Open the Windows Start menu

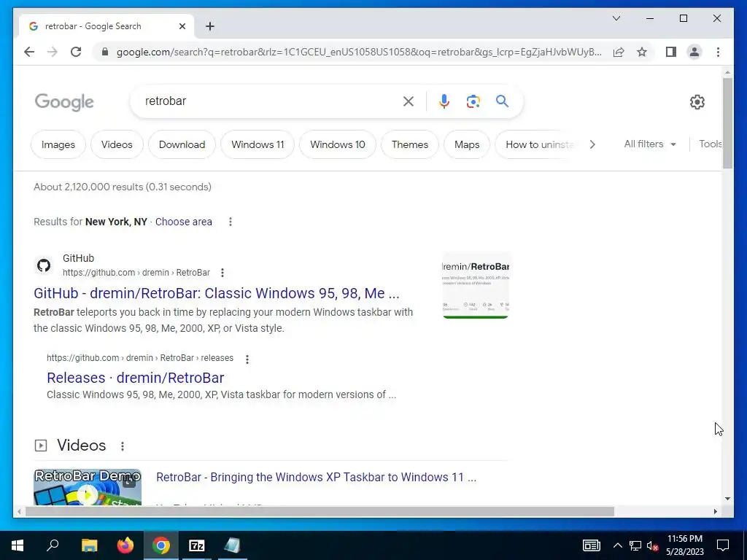click(x=18, y=545)
